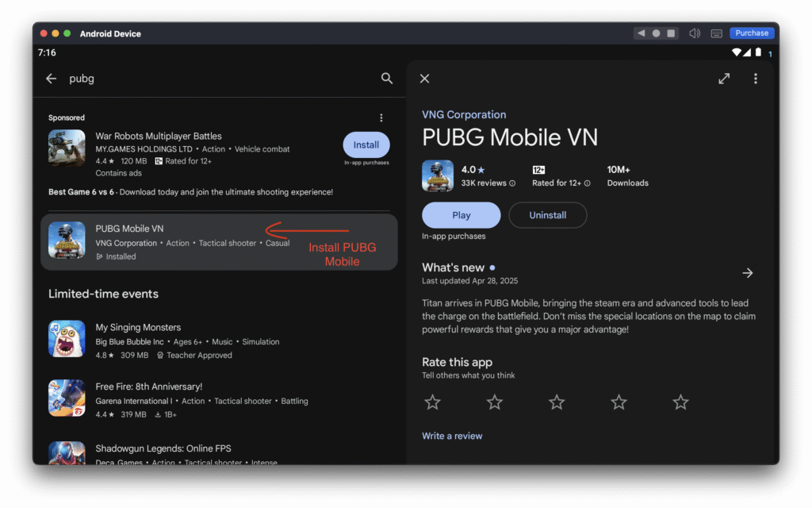Rate the app one star
This screenshot has width=812, height=508.
[x=432, y=402]
